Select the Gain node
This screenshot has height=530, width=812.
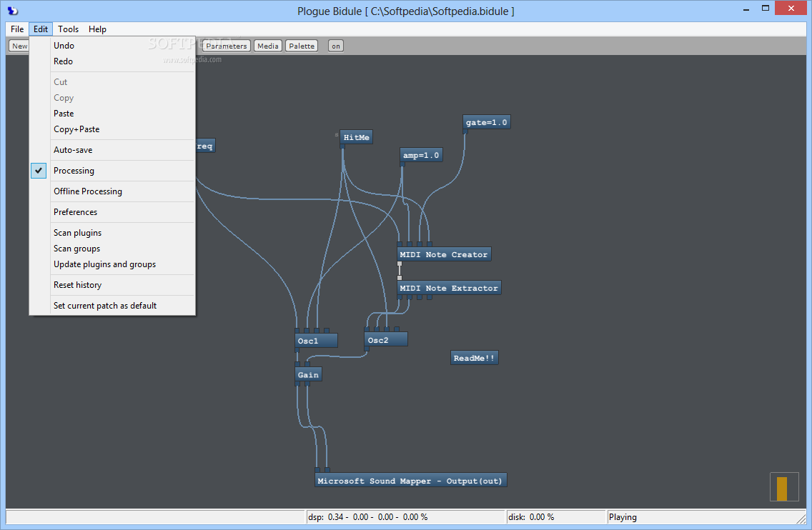[308, 375]
